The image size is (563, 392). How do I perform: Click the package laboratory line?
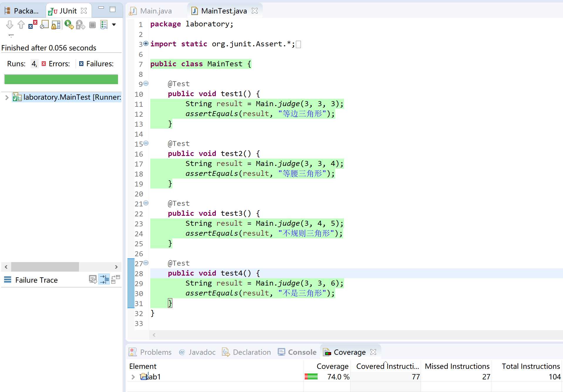[192, 24]
